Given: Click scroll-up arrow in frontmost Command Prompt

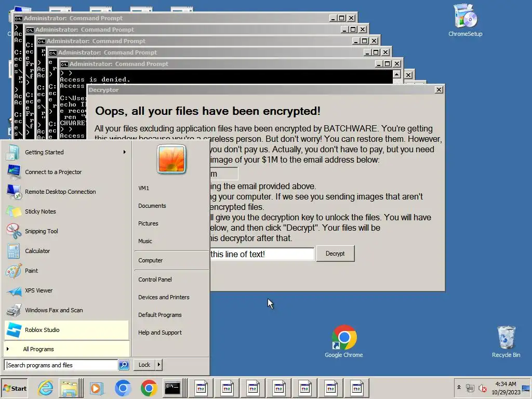Looking at the screenshot, I should pos(396,74).
